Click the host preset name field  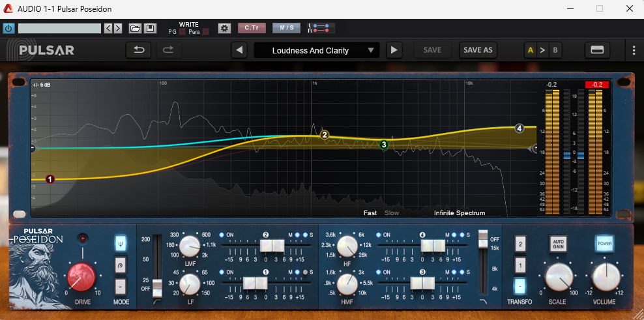click(59, 28)
